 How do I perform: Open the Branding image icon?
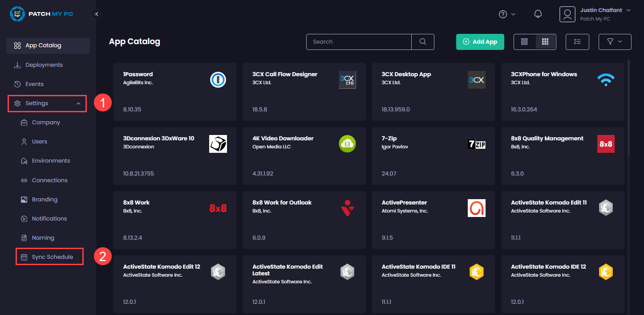tap(24, 199)
